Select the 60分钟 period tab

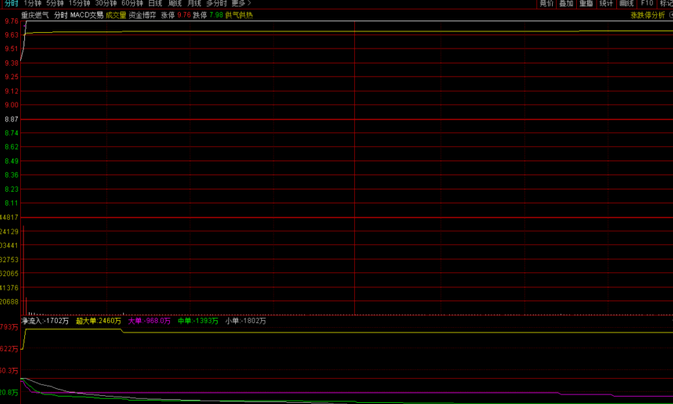click(133, 4)
